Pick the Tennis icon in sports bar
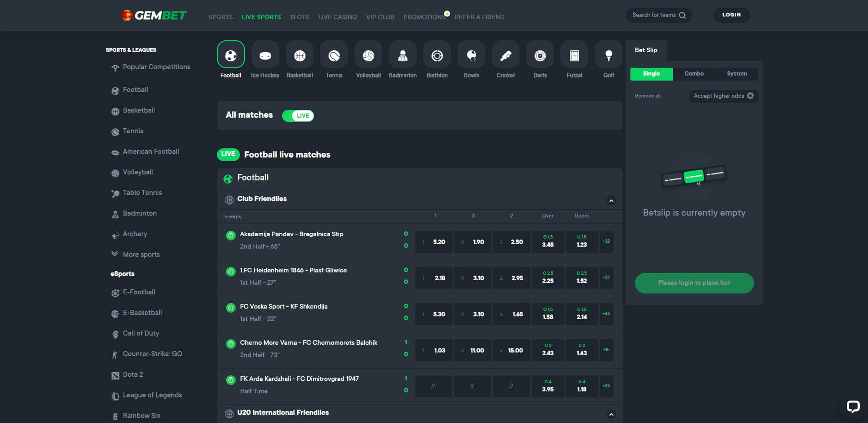Image resolution: width=868 pixels, height=423 pixels. pos(334,55)
